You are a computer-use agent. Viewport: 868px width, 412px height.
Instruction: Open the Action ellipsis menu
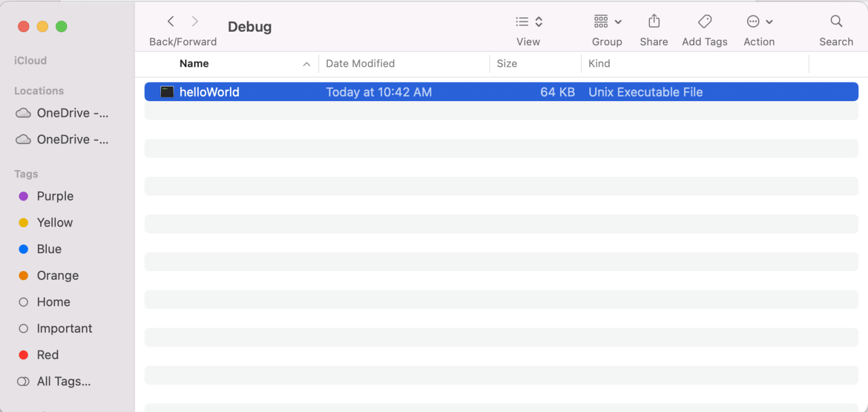coord(759,21)
